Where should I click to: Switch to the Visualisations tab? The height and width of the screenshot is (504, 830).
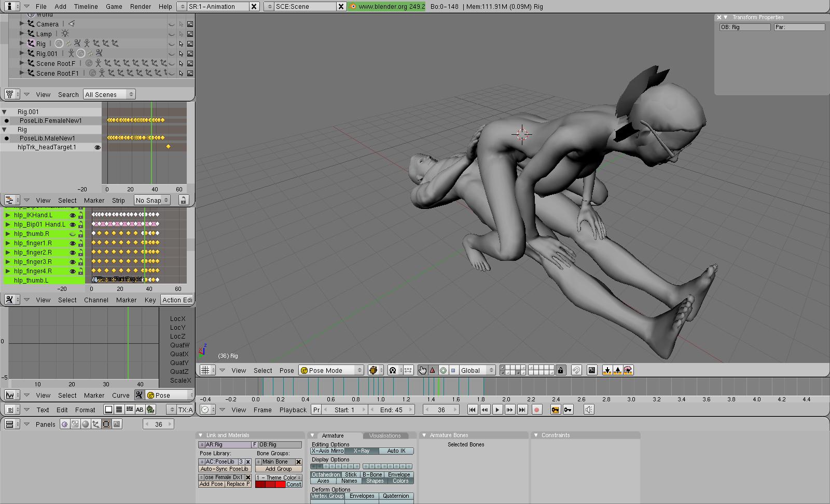(385, 436)
